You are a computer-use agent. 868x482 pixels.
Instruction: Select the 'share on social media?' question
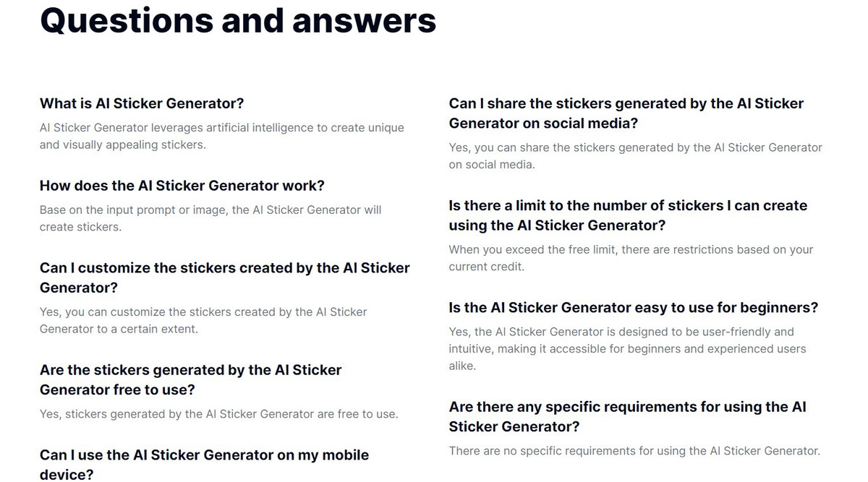pos(626,113)
